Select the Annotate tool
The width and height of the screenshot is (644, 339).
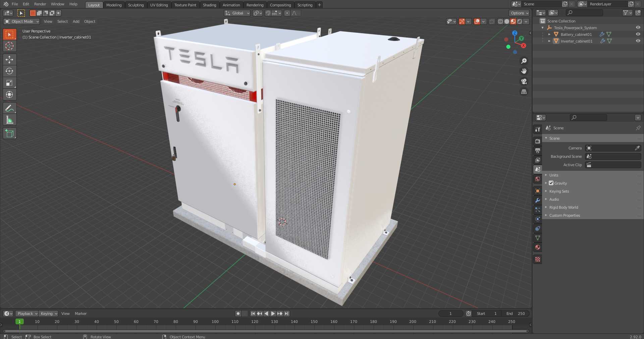point(9,108)
